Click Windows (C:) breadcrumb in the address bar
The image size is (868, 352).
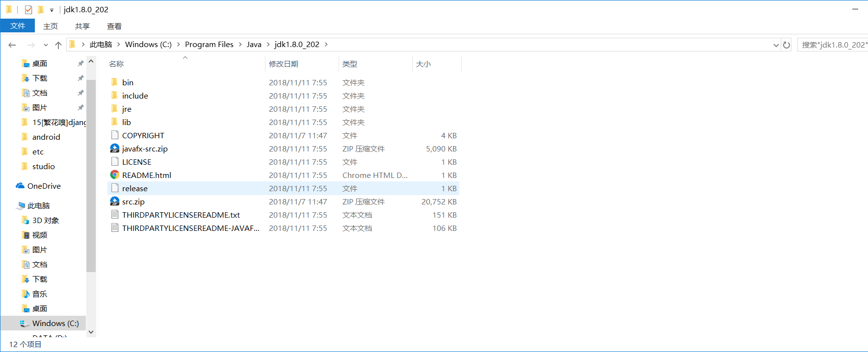click(x=148, y=44)
